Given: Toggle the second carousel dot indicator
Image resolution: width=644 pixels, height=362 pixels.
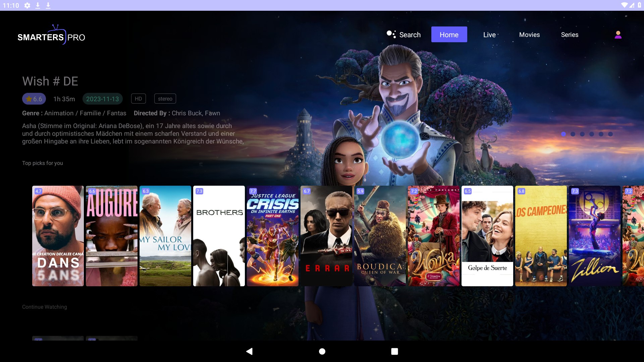Looking at the screenshot, I should click(x=574, y=134).
